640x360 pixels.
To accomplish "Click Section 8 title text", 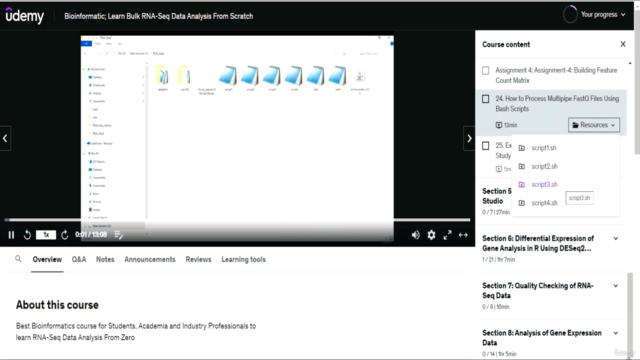I will (x=542, y=338).
